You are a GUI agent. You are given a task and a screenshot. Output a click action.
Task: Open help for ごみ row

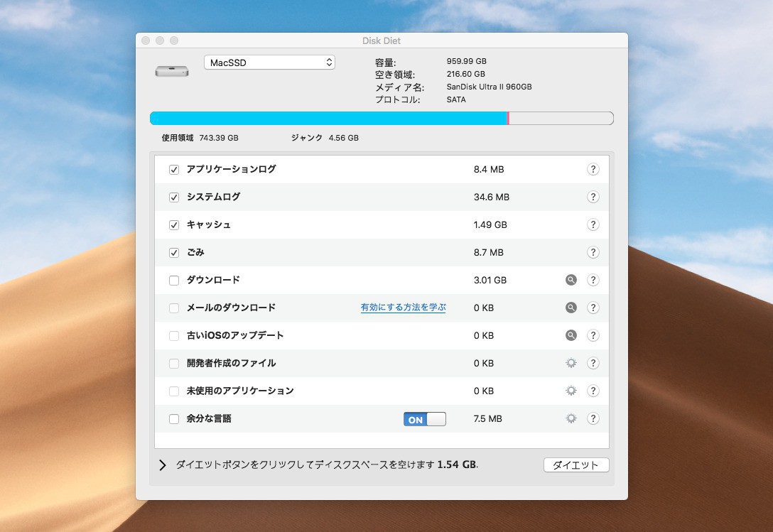pyautogui.click(x=593, y=252)
